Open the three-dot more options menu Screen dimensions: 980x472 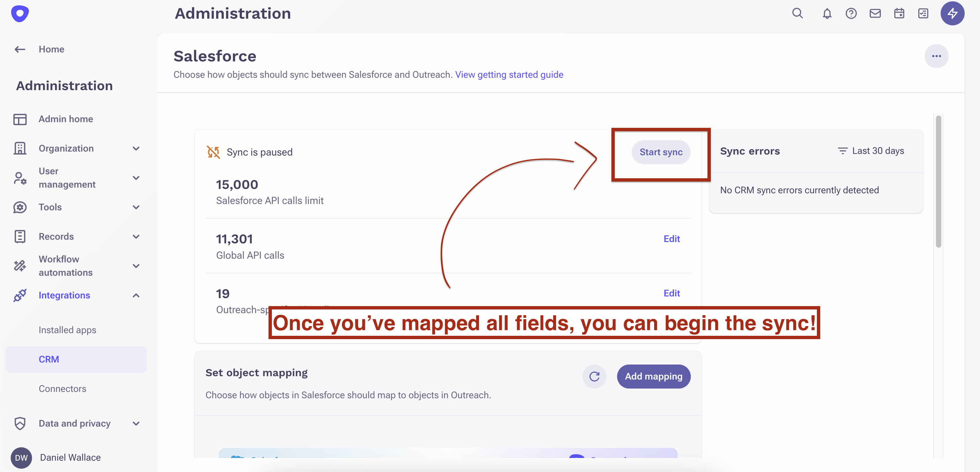(936, 56)
